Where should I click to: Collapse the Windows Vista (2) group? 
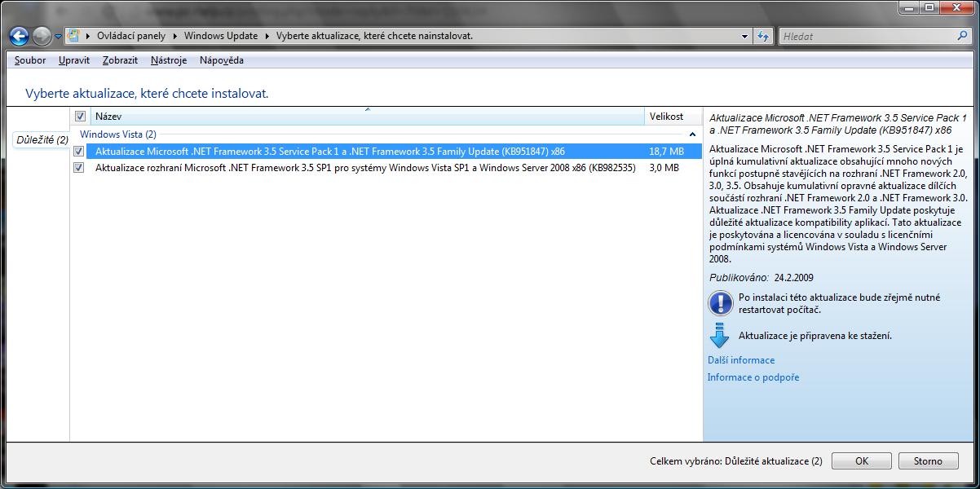coord(693,134)
